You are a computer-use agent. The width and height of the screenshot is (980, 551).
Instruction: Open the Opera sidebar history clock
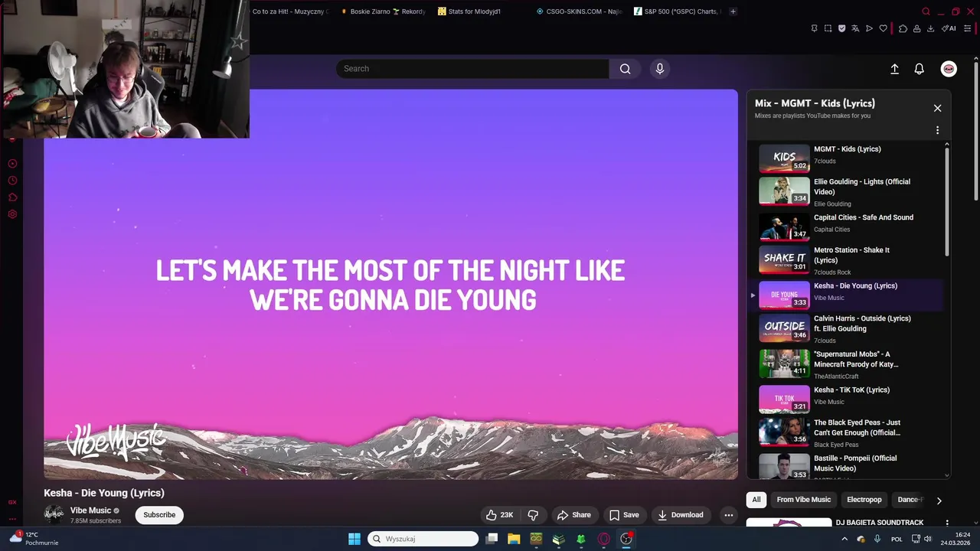[12, 181]
